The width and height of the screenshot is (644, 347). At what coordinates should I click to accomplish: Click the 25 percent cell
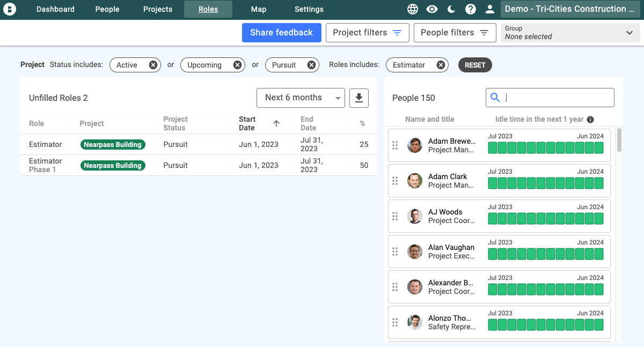(x=364, y=144)
